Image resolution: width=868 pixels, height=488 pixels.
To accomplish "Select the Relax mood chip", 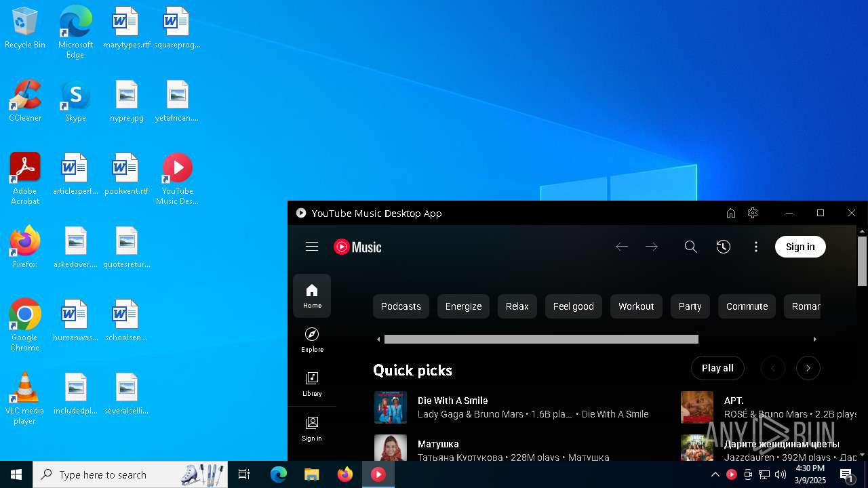I will pos(517,306).
